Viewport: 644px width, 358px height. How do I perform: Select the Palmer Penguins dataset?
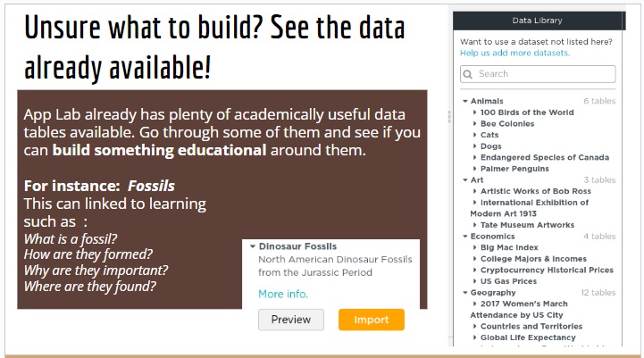514,169
